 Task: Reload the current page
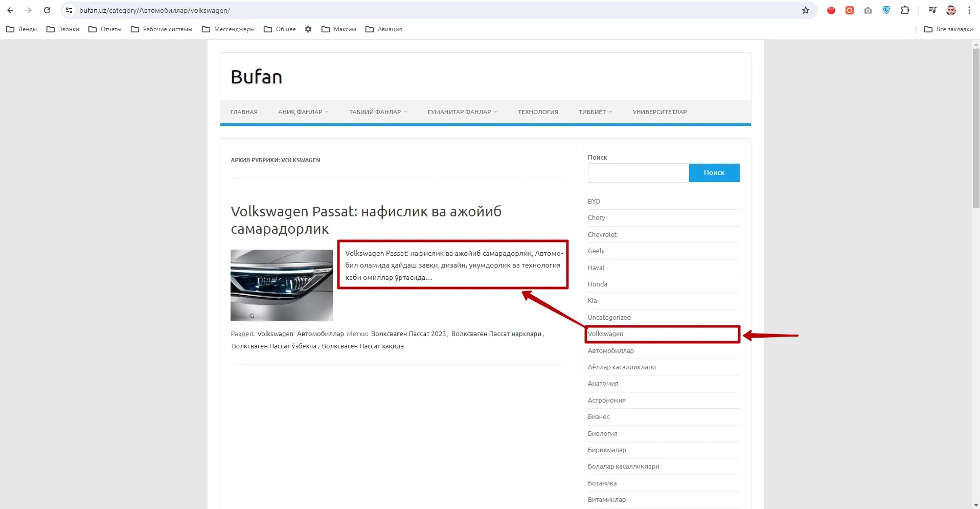pyautogui.click(x=47, y=10)
